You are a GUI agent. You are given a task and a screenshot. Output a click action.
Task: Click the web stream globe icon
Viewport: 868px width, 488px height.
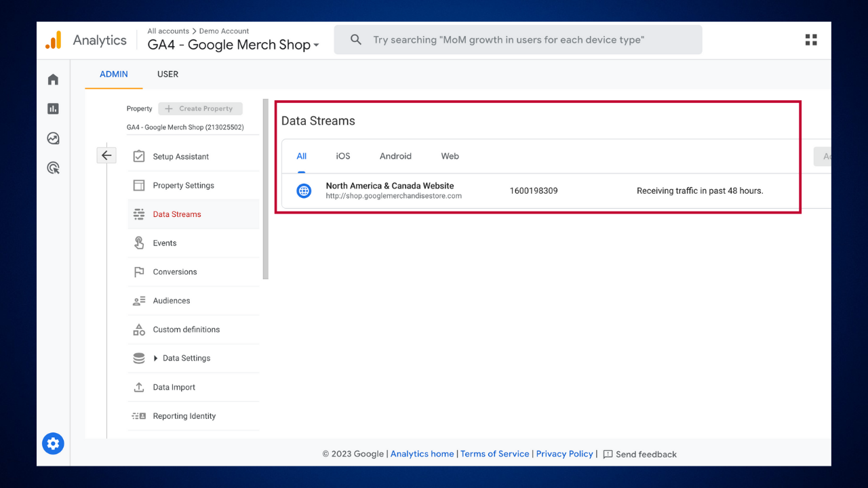pyautogui.click(x=304, y=191)
